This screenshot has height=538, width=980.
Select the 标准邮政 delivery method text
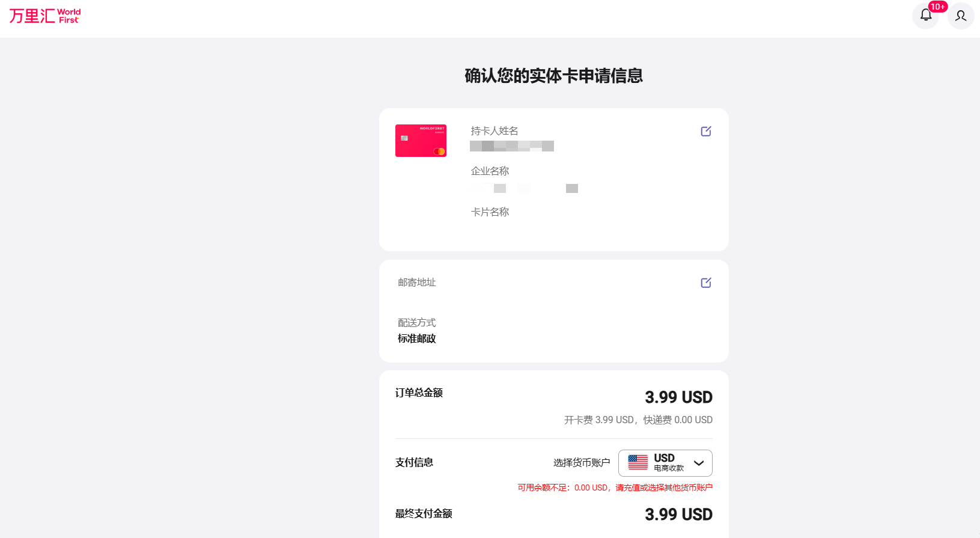pyautogui.click(x=416, y=338)
